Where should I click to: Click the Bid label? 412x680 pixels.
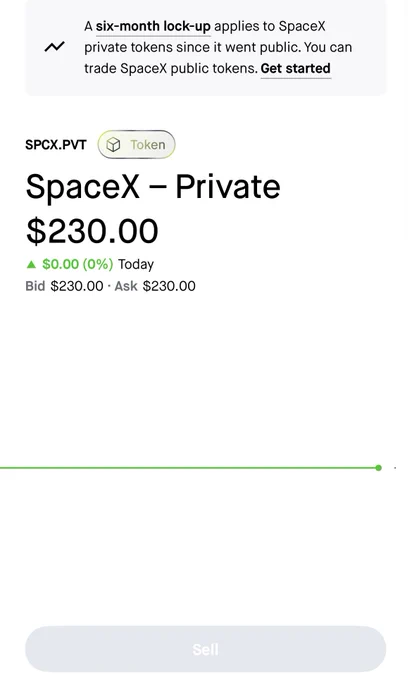click(x=35, y=286)
